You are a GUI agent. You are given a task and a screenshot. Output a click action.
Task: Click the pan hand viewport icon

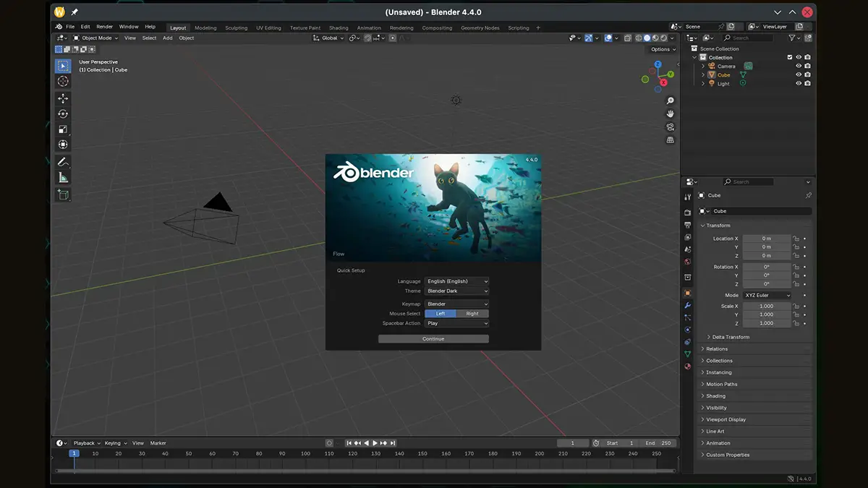tap(671, 114)
